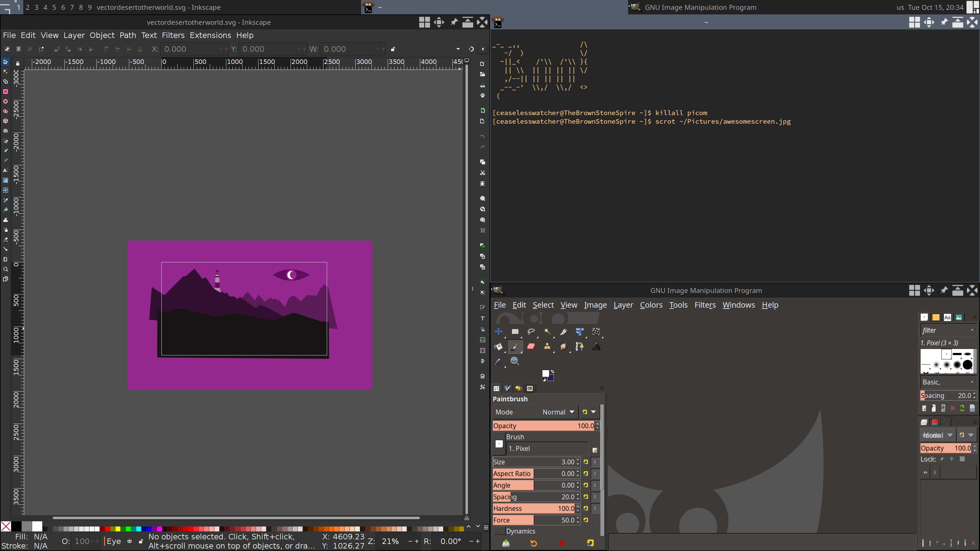
Task: Select GIMP's Color Picker tool
Action: pos(498,361)
